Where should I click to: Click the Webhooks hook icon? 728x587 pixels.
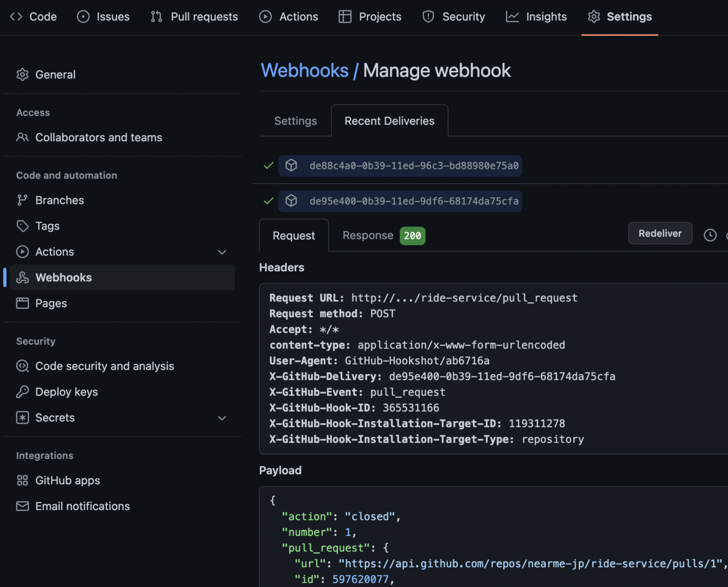(22, 277)
